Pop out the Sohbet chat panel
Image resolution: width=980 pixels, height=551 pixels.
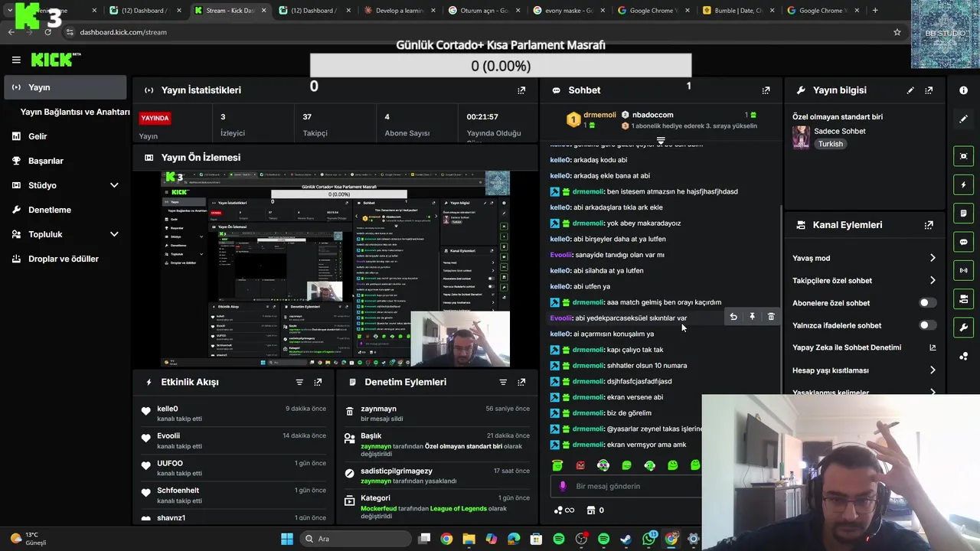pos(766,90)
